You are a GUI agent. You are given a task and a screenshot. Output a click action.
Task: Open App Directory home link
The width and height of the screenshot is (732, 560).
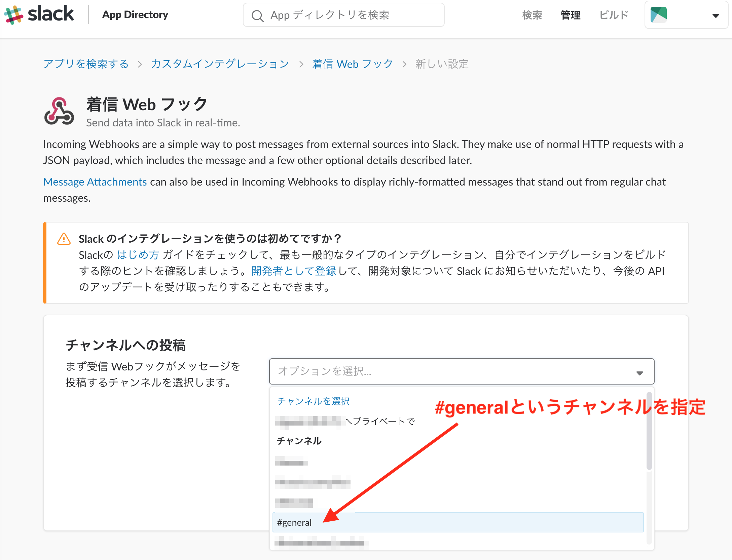(x=135, y=15)
